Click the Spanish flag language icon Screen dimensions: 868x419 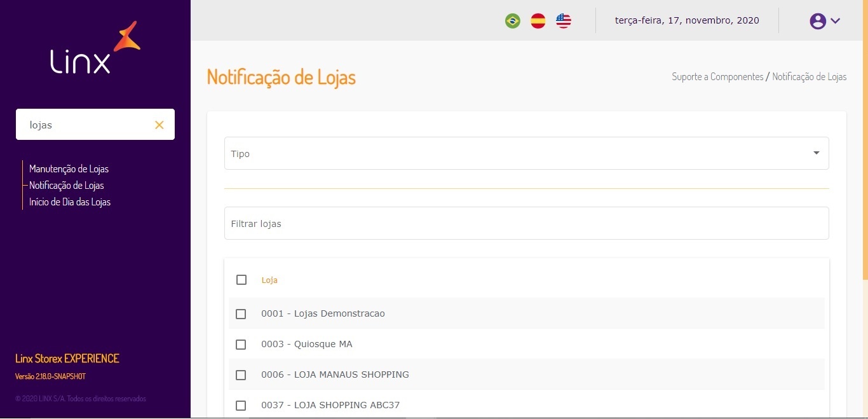pyautogui.click(x=538, y=21)
